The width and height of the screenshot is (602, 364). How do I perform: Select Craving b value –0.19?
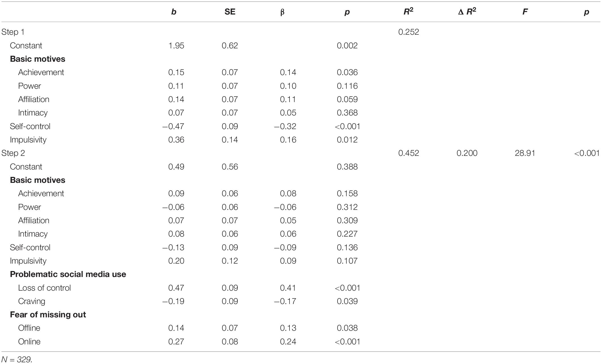click(x=173, y=301)
